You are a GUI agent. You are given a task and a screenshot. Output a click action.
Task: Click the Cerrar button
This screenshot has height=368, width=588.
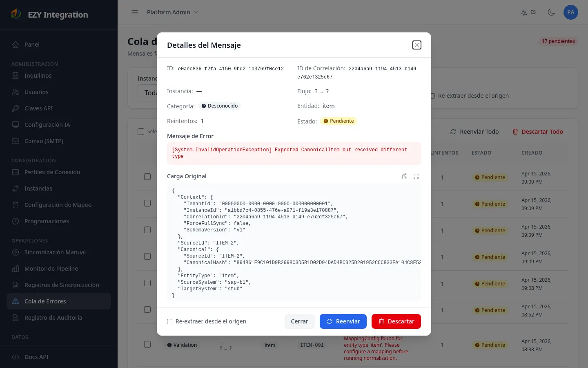299,321
